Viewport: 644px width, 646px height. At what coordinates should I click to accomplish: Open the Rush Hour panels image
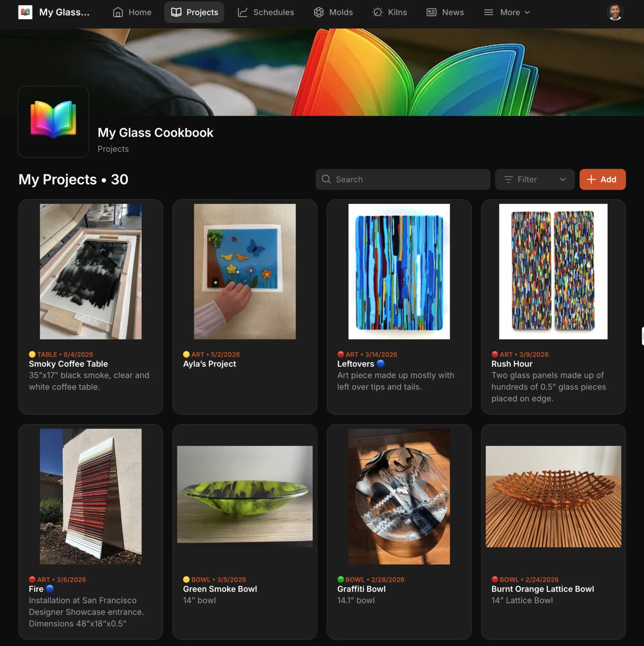pos(553,271)
